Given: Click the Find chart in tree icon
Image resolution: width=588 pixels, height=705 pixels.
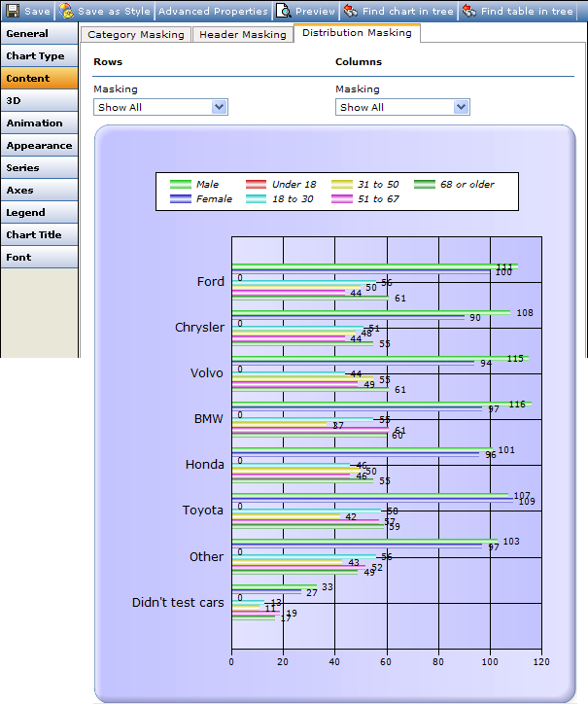Looking at the screenshot, I should pos(351,11).
